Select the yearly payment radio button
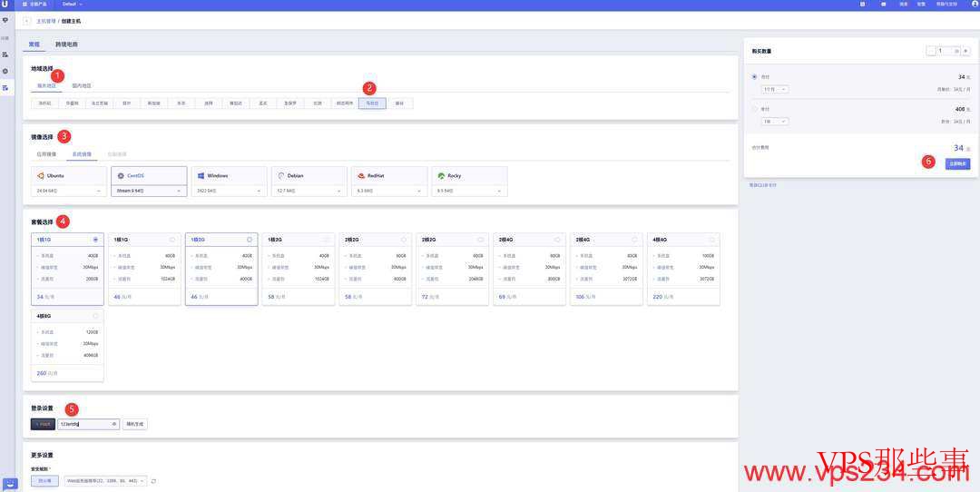Screen dimensions: 980x492 tap(754, 109)
